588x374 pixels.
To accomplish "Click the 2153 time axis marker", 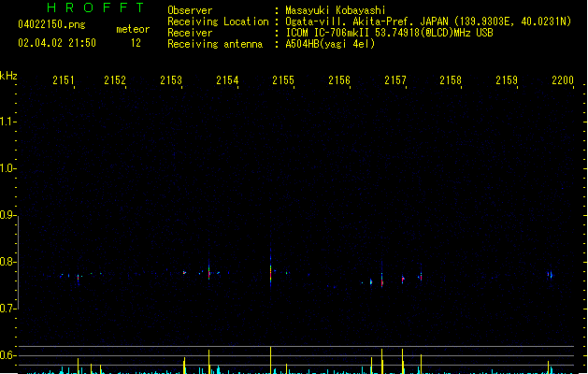I will tap(171, 79).
